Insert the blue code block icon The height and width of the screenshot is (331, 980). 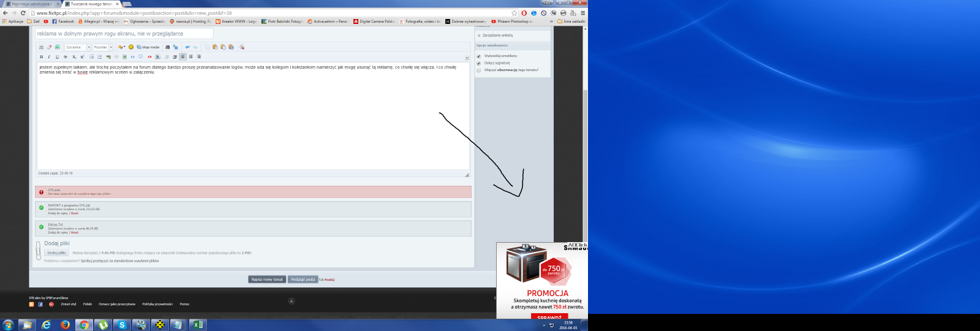coord(132,56)
